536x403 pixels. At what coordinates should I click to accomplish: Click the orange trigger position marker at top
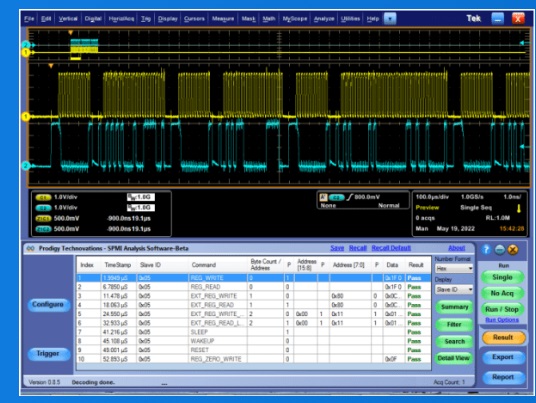point(70,33)
